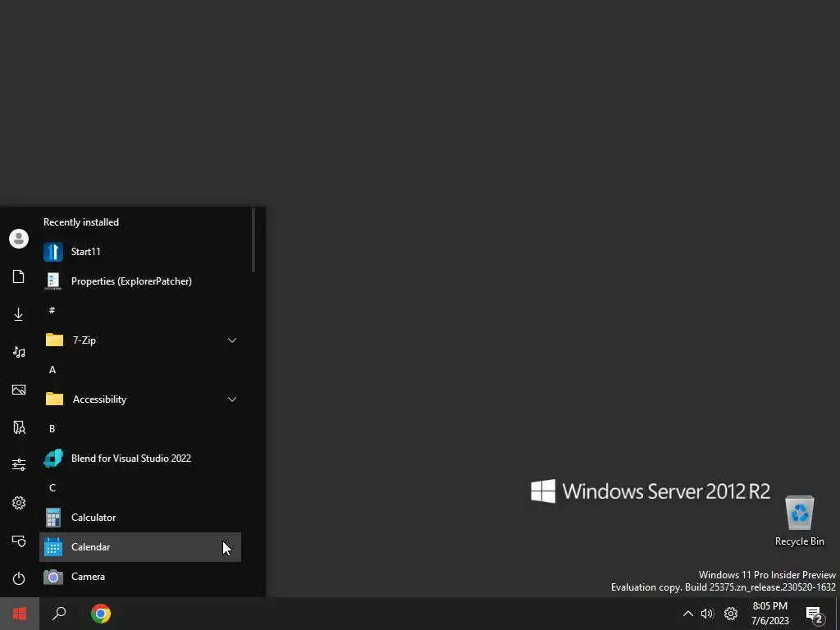
Task: Click the Start menu app list scrollbar
Action: [x=253, y=240]
